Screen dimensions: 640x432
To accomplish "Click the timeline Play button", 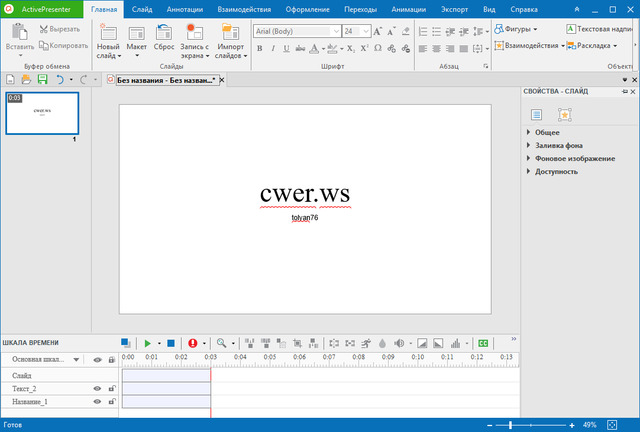I will pyautogui.click(x=147, y=342).
